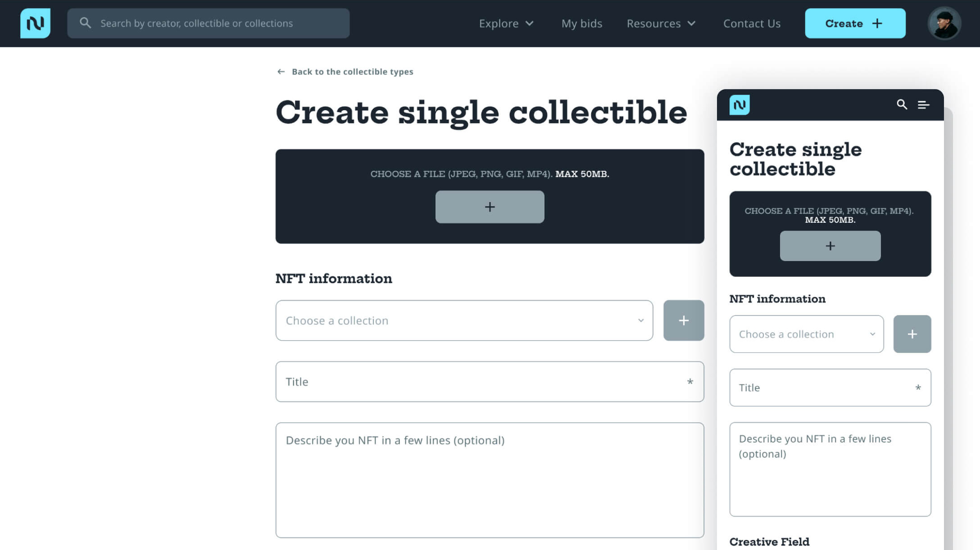Expand the Explore dropdown menu
This screenshot has width=980, height=550.
(506, 23)
